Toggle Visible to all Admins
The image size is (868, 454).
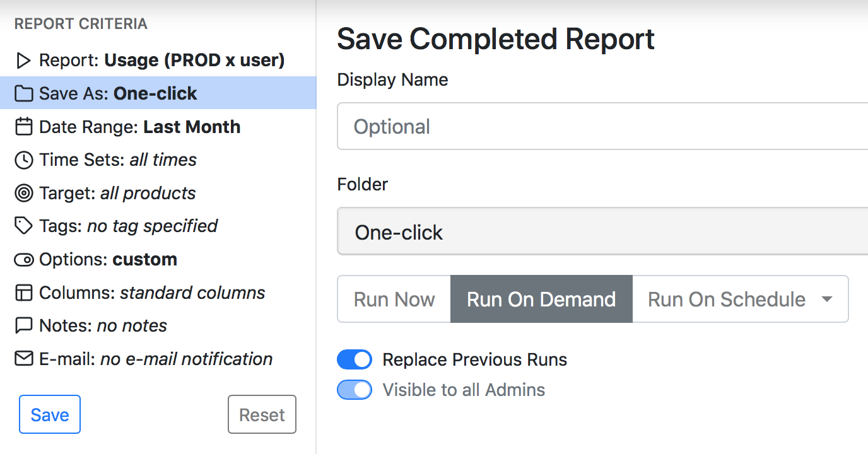(355, 390)
